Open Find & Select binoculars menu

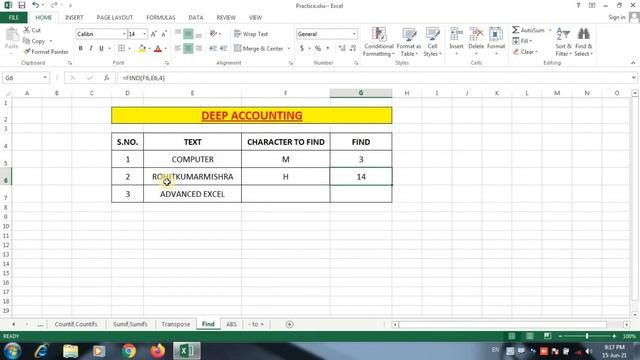583,42
